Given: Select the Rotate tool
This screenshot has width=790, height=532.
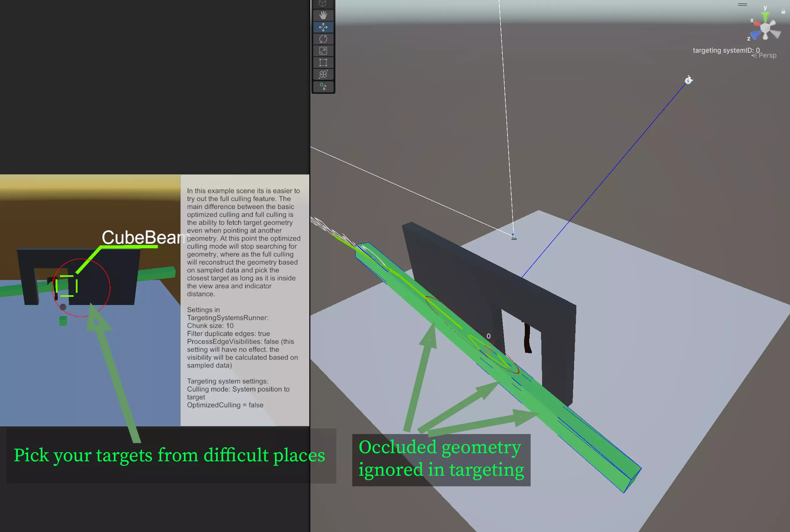Looking at the screenshot, I should point(323,39).
